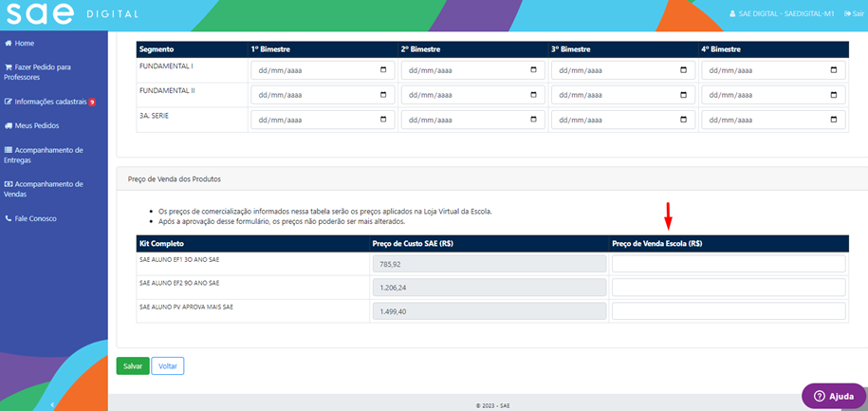Click the SAE Digital logo
The height and width of the screenshot is (411, 868).
tap(72, 13)
